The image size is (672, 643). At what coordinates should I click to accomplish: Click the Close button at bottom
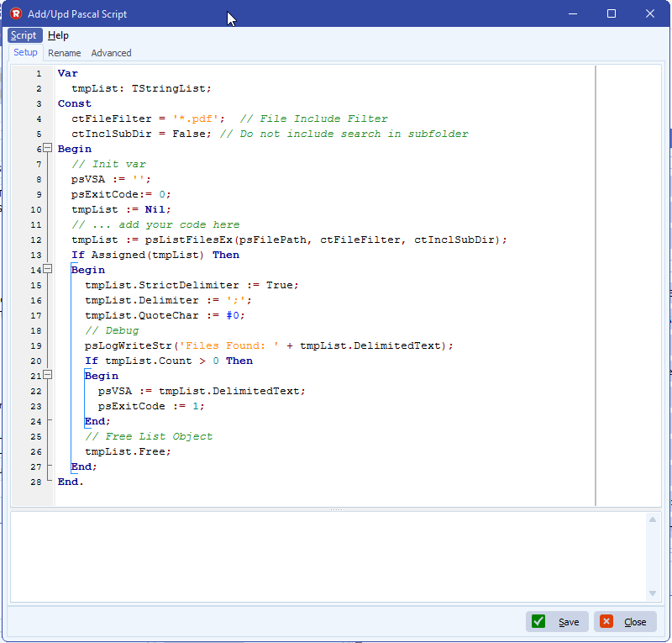point(625,621)
